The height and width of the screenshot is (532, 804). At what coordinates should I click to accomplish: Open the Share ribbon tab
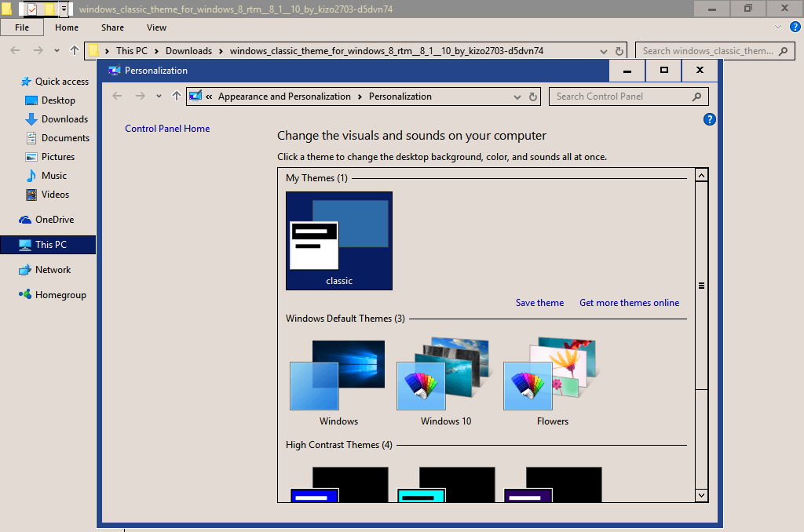point(112,27)
